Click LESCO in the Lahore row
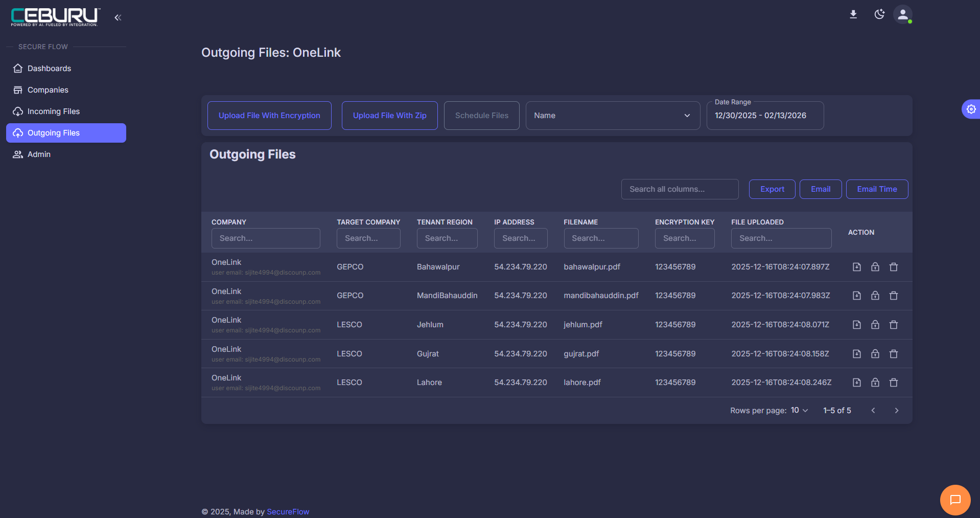 (349, 382)
